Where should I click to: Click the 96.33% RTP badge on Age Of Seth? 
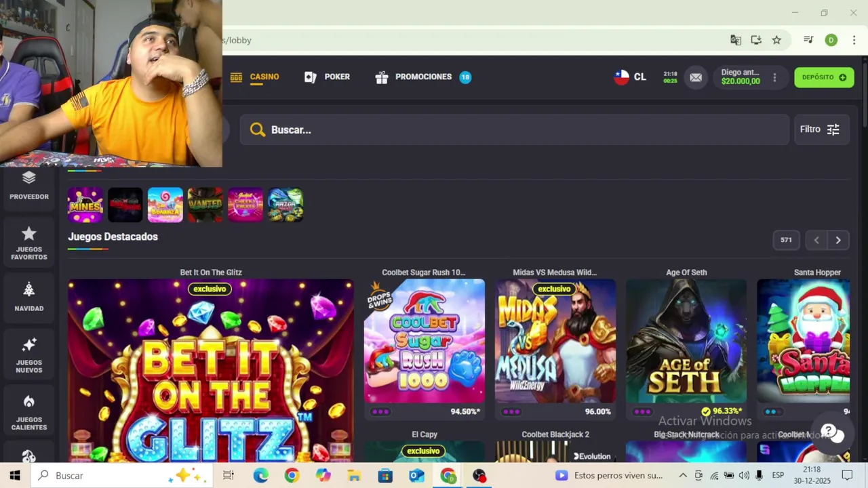(722, 411)
